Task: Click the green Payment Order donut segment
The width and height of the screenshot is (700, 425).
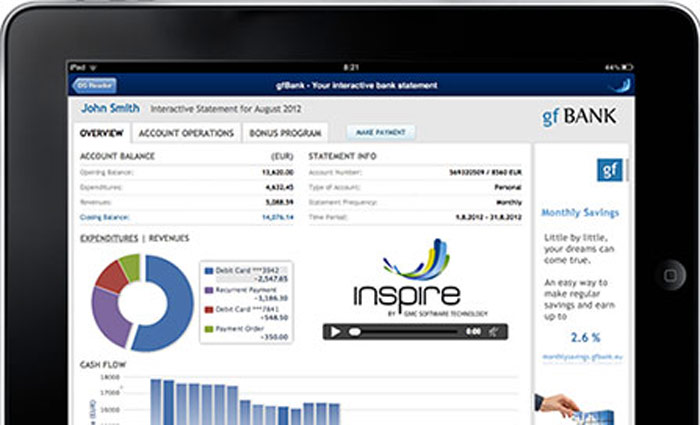Action: [131, 266]
